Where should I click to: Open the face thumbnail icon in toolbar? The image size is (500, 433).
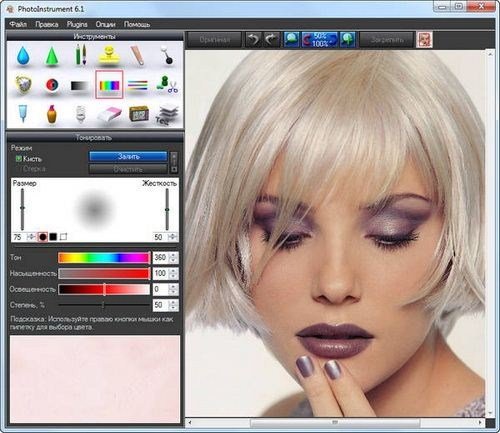click(425, 40)
